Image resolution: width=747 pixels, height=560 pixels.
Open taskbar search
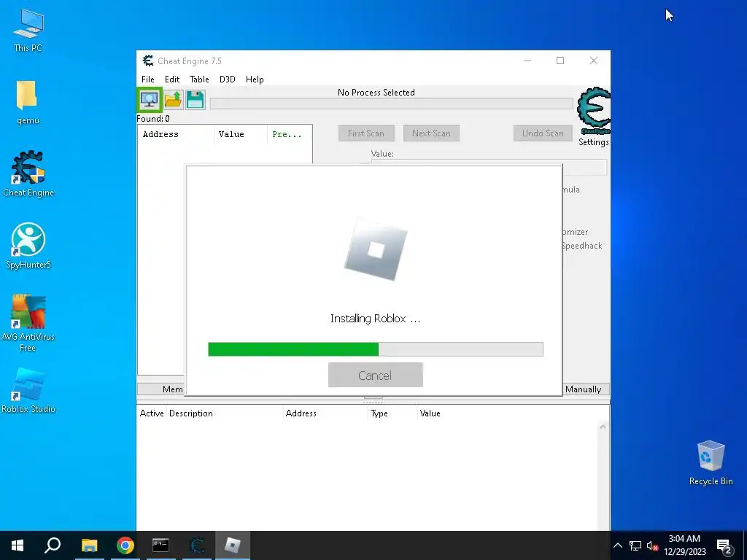pos(53,545)
